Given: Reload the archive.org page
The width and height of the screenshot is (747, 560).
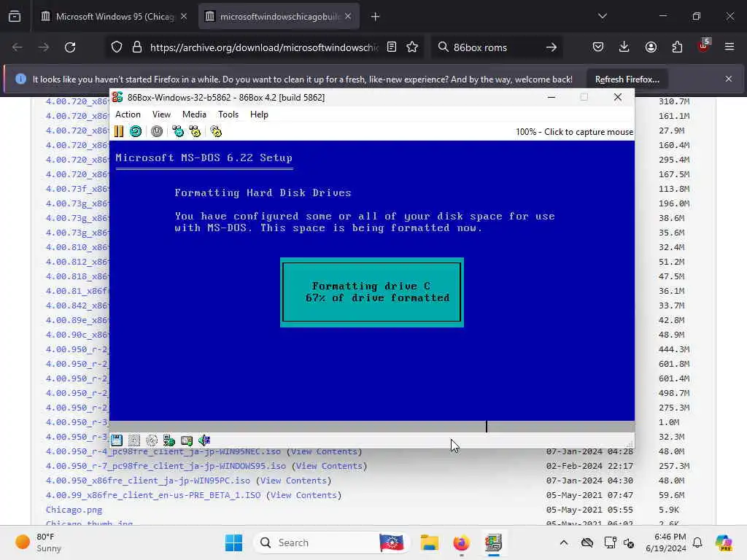Looking at the screenshot, I should tap(70, 47).
